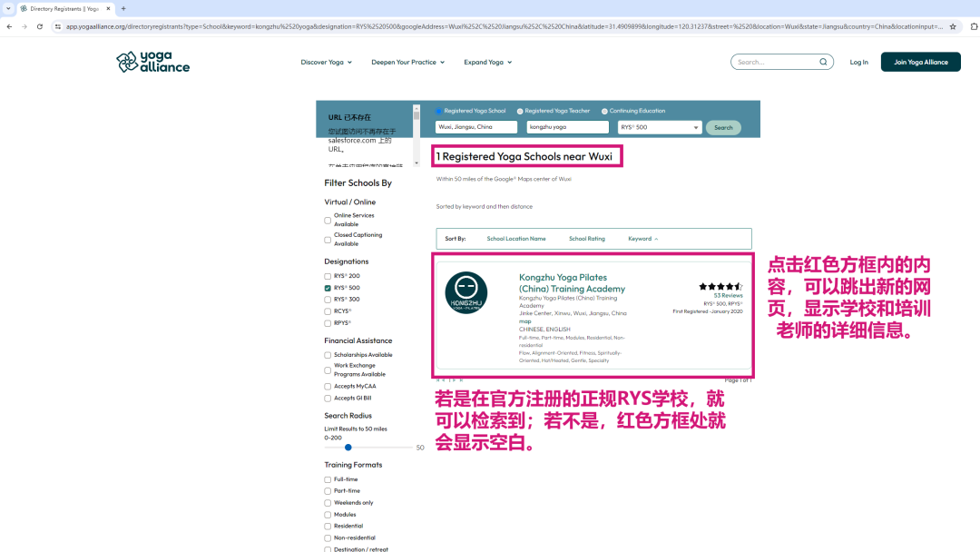Viewport: 980px width, 552px height.
Task: Check the RPYS designation
Action: [x=328, y=323]
